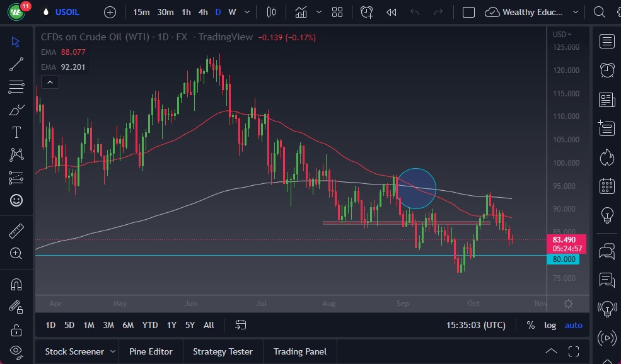Set date range to 5D
This screenshot has width=621, height=364.
(69, 325)
